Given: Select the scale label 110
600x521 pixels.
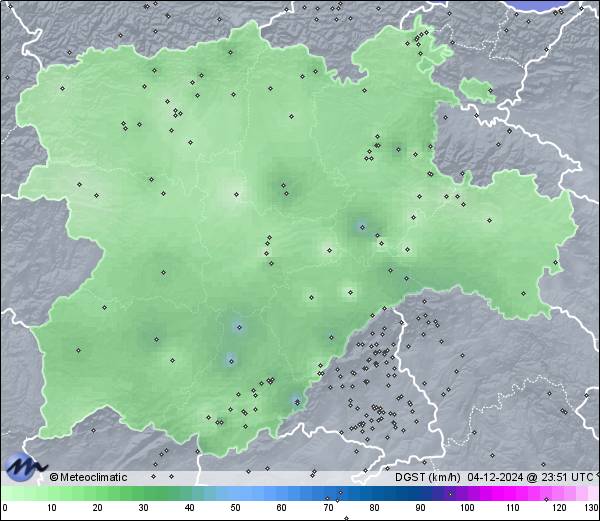Looking at the screenshot, I should (513, 508).
